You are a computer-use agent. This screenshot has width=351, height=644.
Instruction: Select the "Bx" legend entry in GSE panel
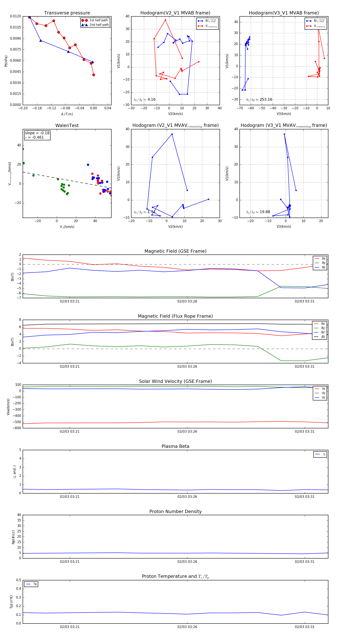320,259
